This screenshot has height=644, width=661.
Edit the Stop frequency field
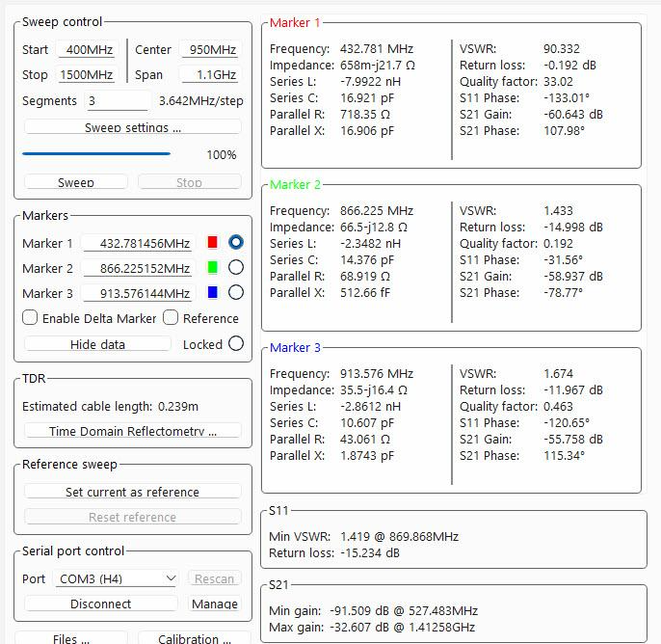(86, 75)
